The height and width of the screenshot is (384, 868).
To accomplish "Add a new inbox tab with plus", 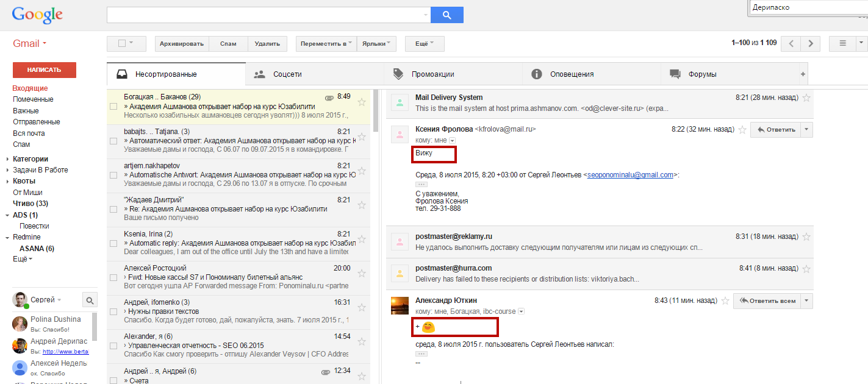I will pyautogui.click(x=803, y=74).
